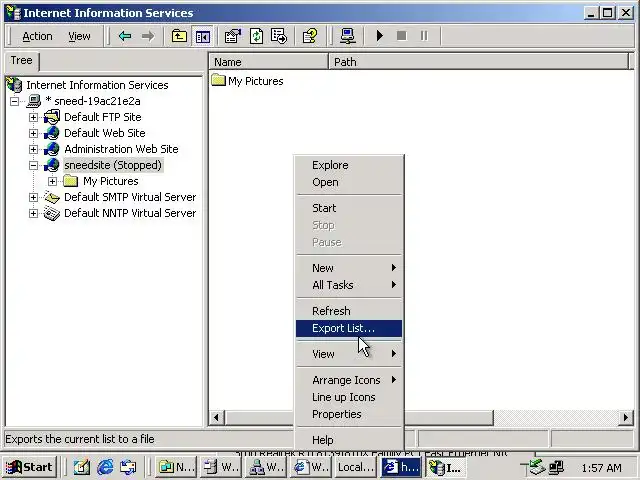Select My Pictures folder in tree
The width and height of the screenshot is (640, 480).
(111, 181)
